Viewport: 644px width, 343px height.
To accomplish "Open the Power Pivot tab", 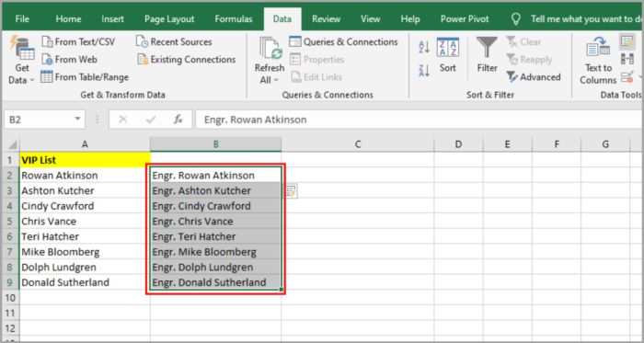I will point(465,19).
